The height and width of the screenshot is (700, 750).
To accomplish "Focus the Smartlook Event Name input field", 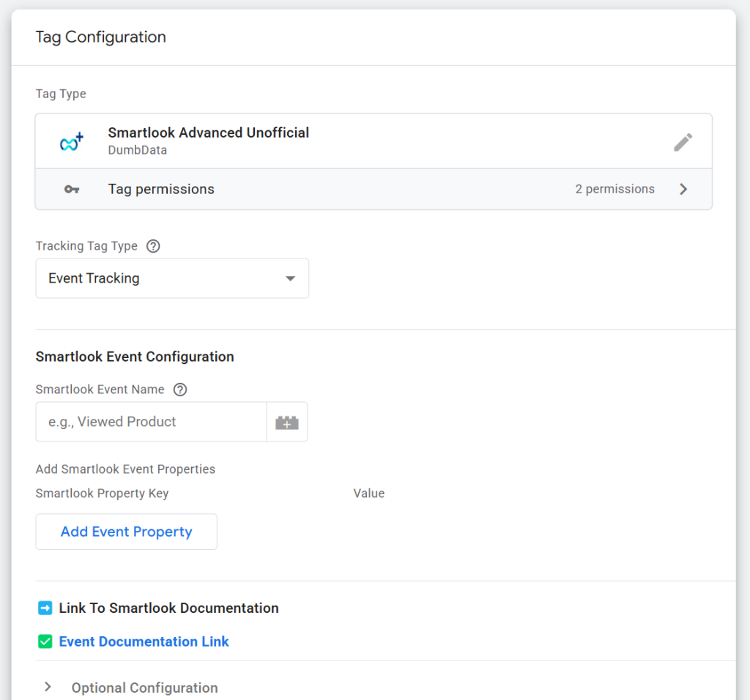I will (x=151, y=422).
